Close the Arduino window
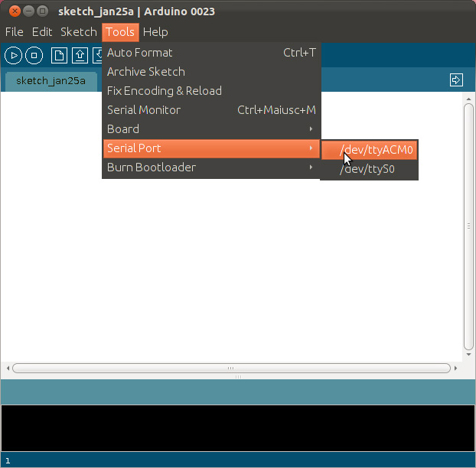 click(15, 11)
